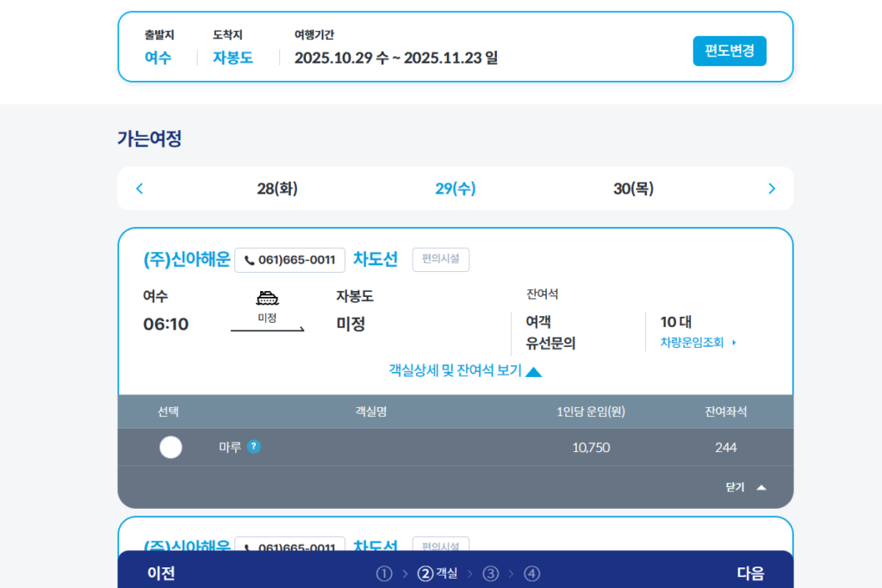
Task: Open 편의시설 on the 06:10 ferry card
Action: [x=440, y=259]
